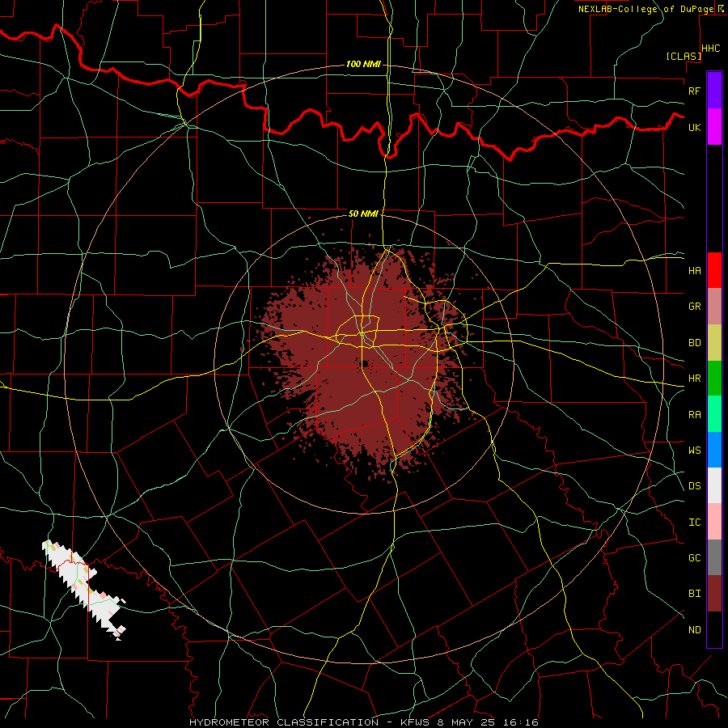The image size is (728, 728).
Task: Click the GC legend label
Action: [694, 558]
